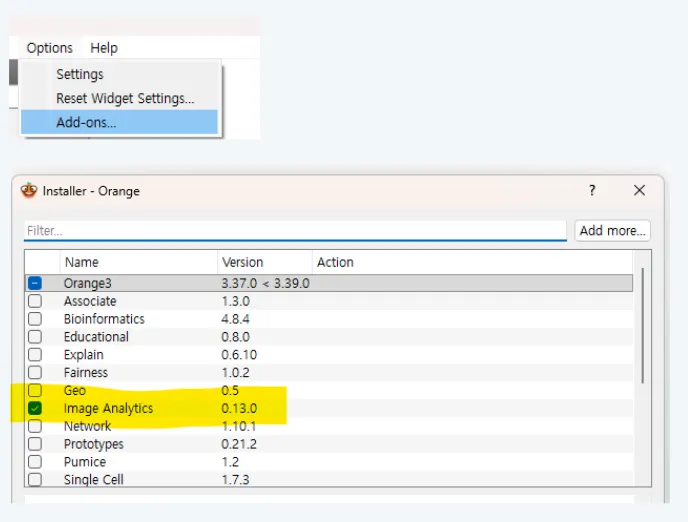This screenshot has height=522, width=688.
Task: Click the Orange logo icon in Installer title
Action: (x=29, y=190)
